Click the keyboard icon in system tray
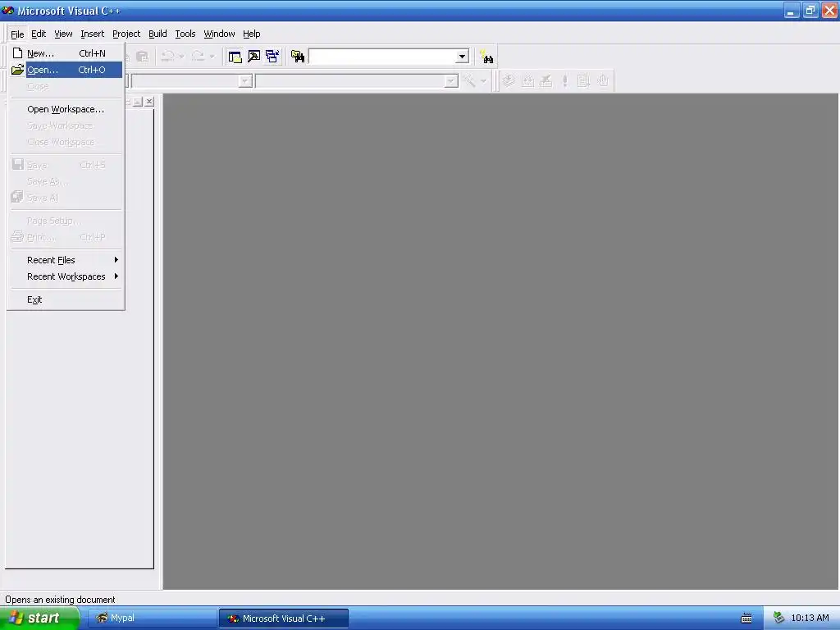The height and width of the screenshot is (630, 840). click(746, 619)
